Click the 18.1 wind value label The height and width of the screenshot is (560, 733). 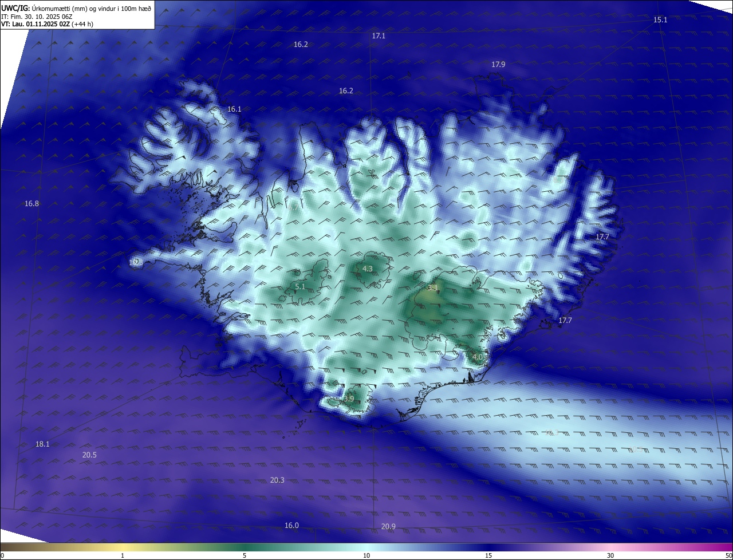coord(42,444)
